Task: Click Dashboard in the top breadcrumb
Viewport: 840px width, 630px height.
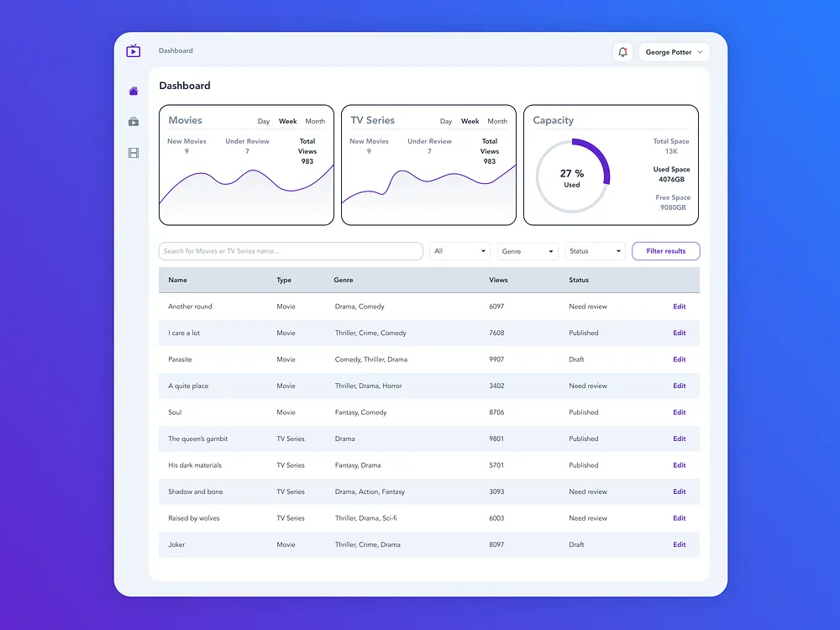Action: [x=176, y=50]
